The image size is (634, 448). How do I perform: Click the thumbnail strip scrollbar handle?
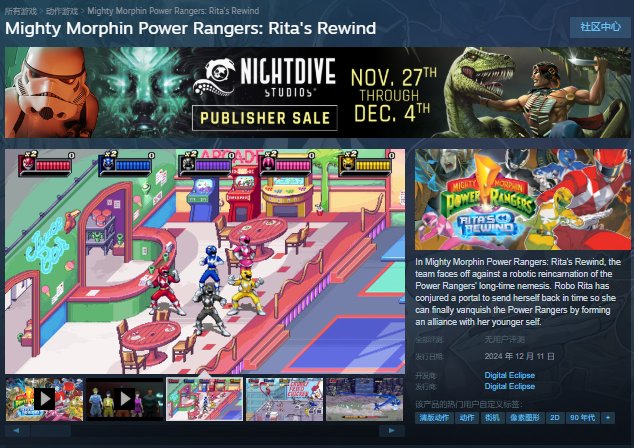[51, 431]
